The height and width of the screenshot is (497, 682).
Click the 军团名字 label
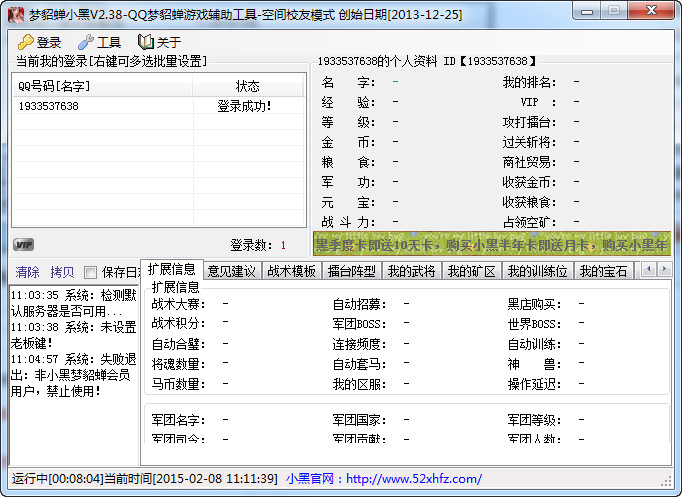(x=178, y=420)
